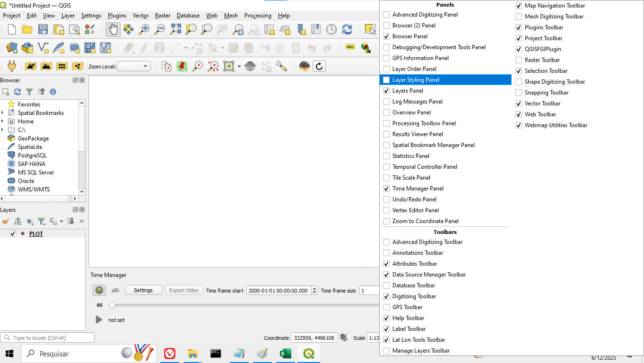Open the Plugins menu
Screen dimensions: 644x363
[117, 16]
